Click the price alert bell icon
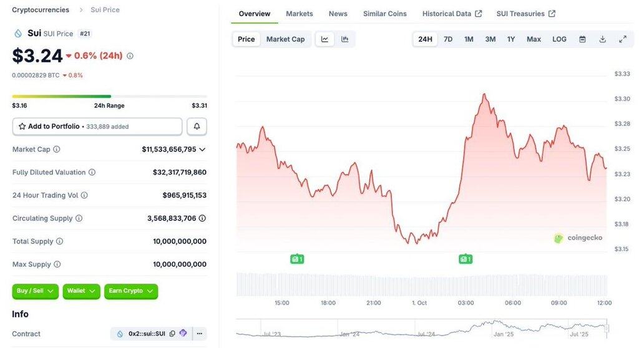This screenshot has width=644, height=348. (197, 127)
